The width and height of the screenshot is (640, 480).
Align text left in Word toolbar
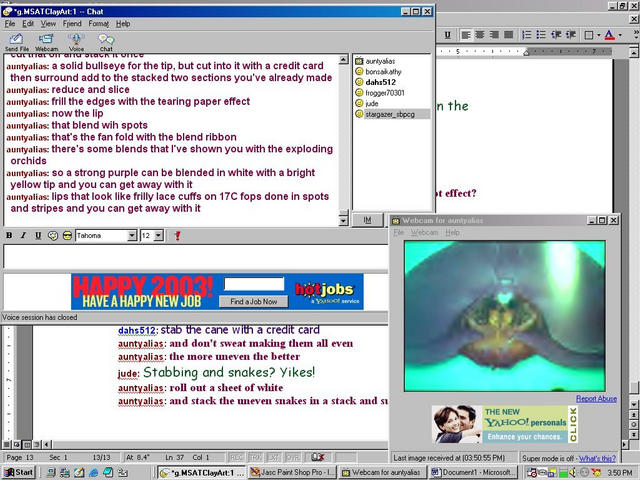[465, 35]
